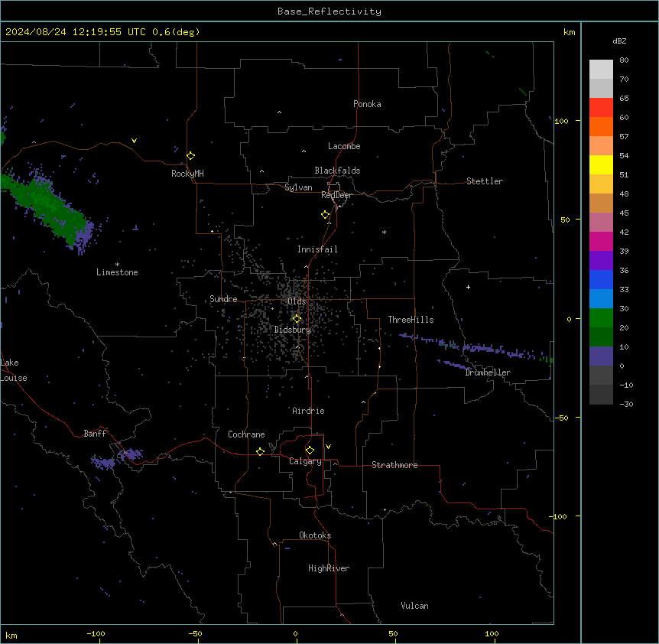Image resolution: width=659 pixels, height=644 pixels.
Task: Click the yellow diamond marker above Calgary label
Action: [310, 450]
